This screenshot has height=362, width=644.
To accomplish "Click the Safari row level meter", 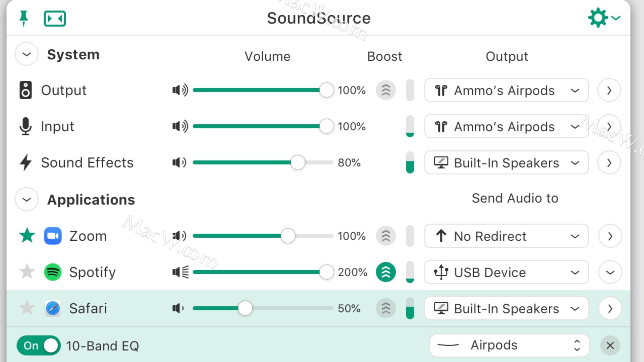I will coord(410,308).
